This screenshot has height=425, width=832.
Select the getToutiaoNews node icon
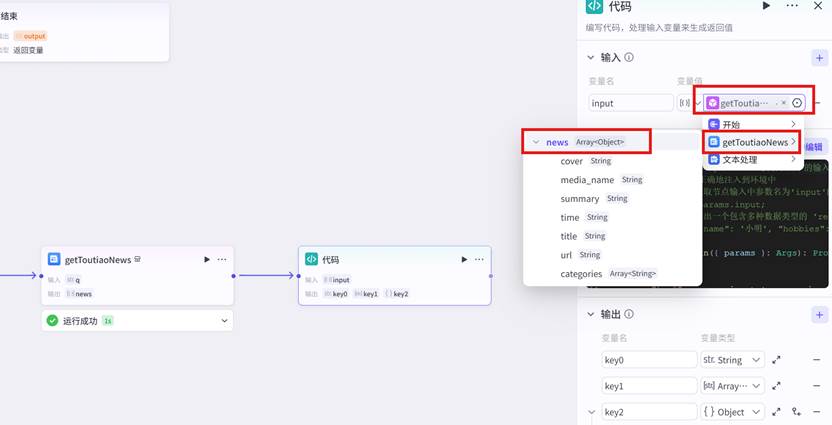pyautogui.click(x=54, y=259)
